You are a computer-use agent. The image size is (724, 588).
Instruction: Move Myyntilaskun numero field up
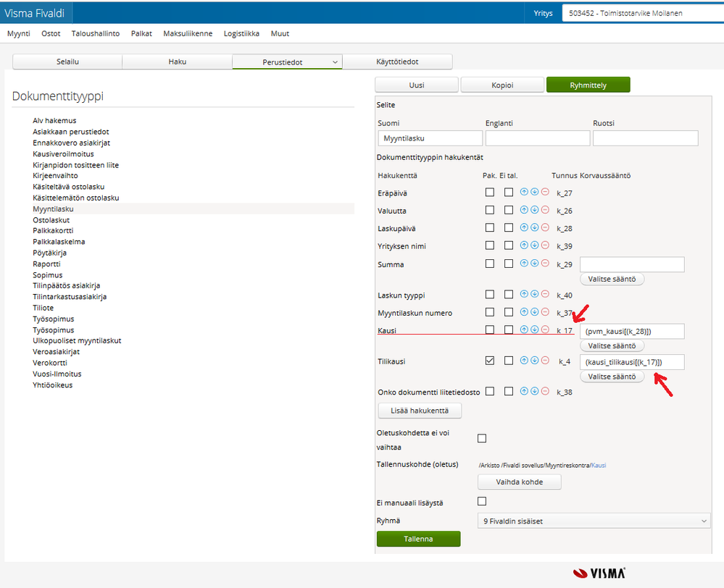tap(524, 312)
